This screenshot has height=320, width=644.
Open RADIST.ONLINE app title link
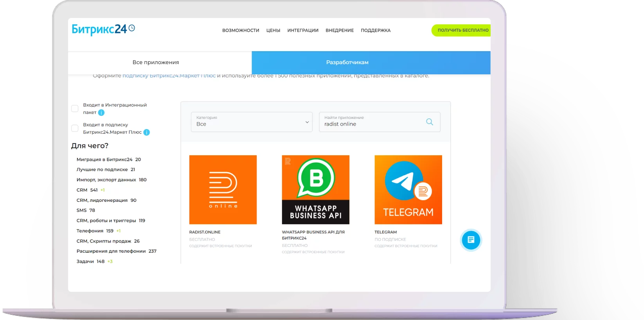(x=205, y=232)
